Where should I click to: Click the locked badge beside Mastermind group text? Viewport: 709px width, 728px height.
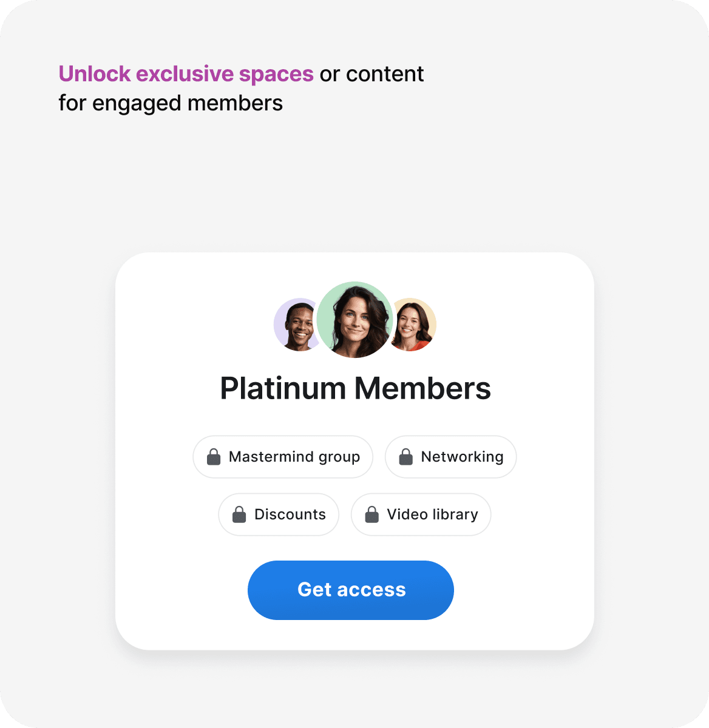pos(214,457)
